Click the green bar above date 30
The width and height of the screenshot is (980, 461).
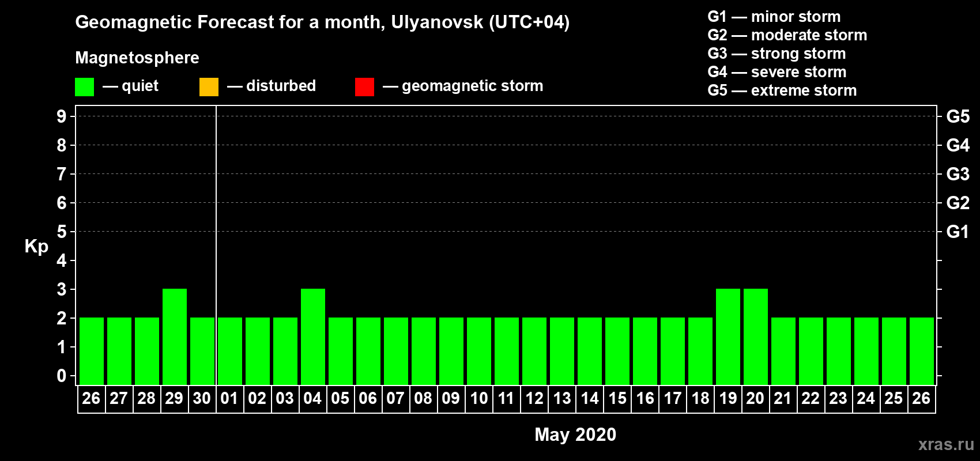(202, 351)
